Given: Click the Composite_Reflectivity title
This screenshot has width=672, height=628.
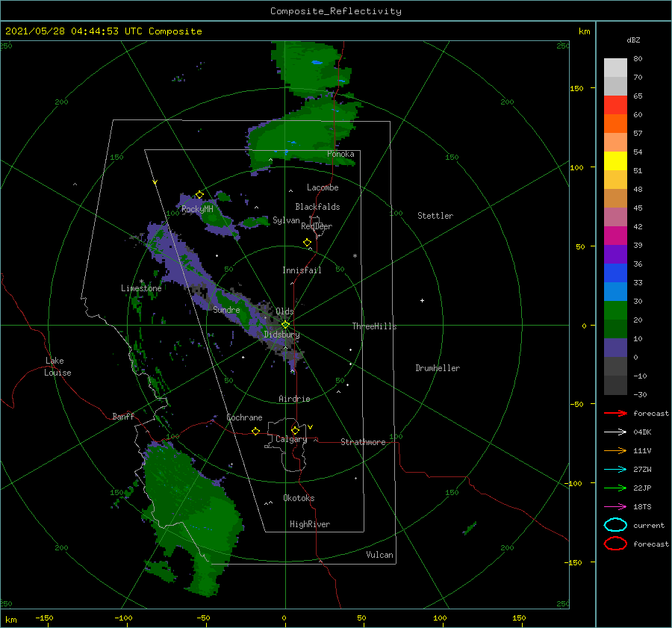Looking at the screenshot, I should pos(335,11).
